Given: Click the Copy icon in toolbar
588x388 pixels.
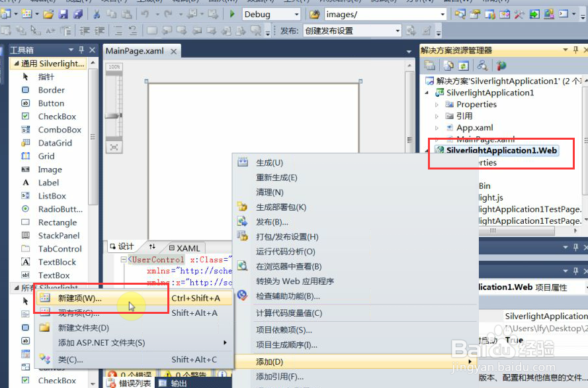Looking at the screenshot, I should 111,15.
